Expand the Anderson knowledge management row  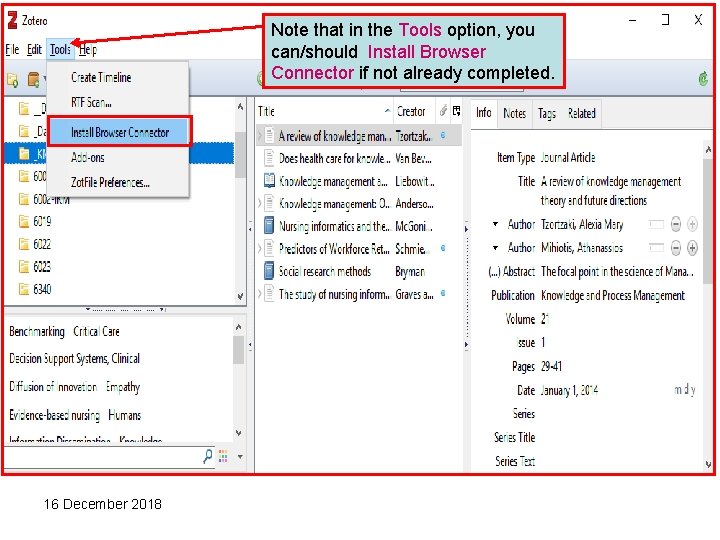pos(259,203)
